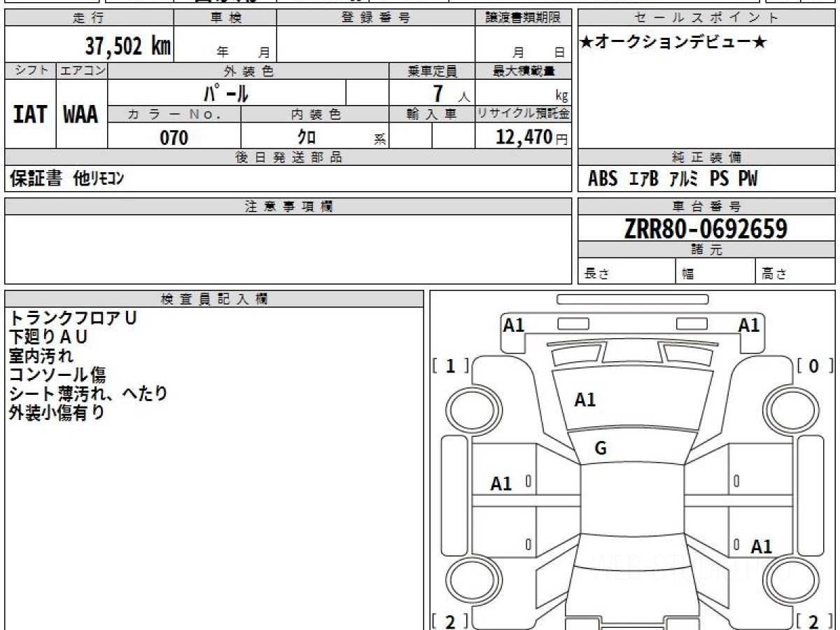Click the A1 mark on the hood
The height and width of the screenshot is (630, 840).
coord(584,400)
